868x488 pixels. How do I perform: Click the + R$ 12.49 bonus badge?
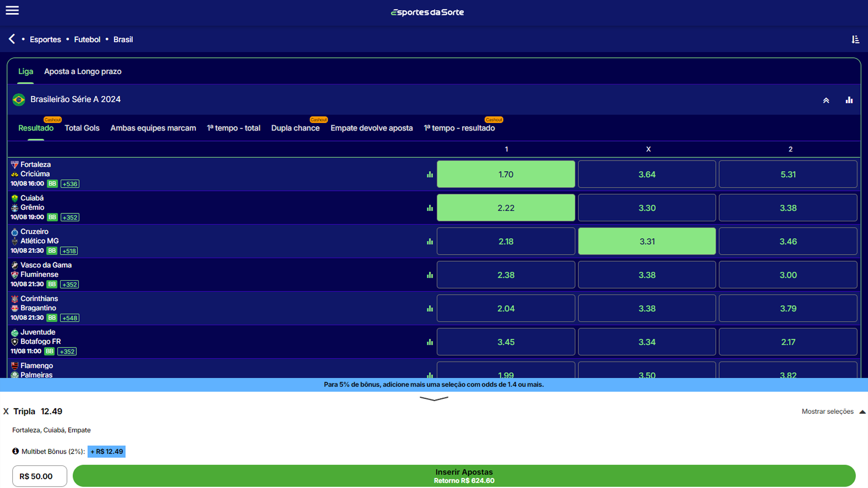point(107,451)
